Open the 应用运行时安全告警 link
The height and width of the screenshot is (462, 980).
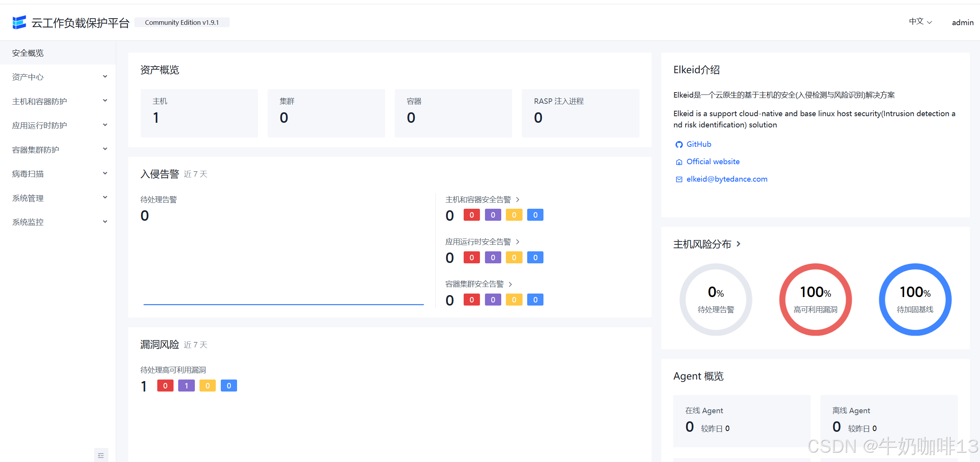click(478, 242)
